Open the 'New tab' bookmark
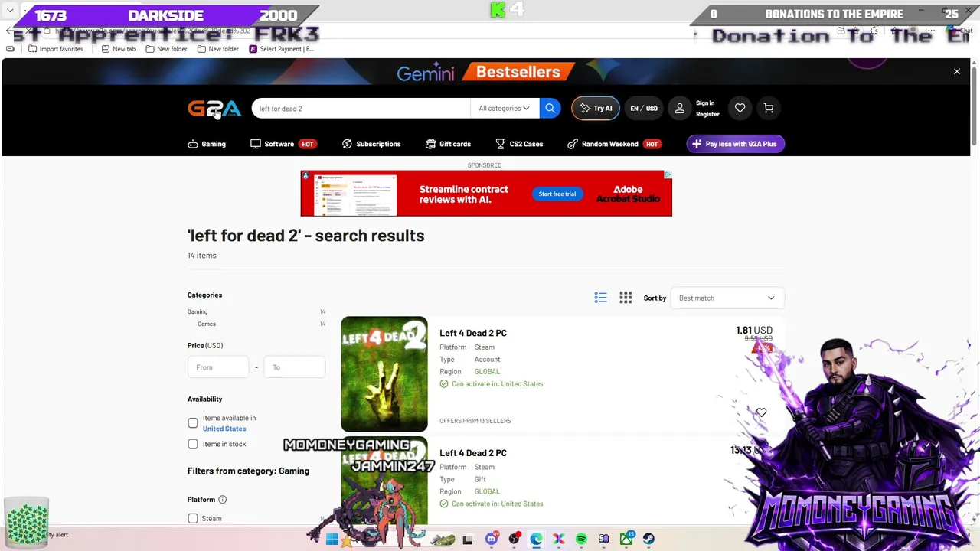 [x=118, y=49]
